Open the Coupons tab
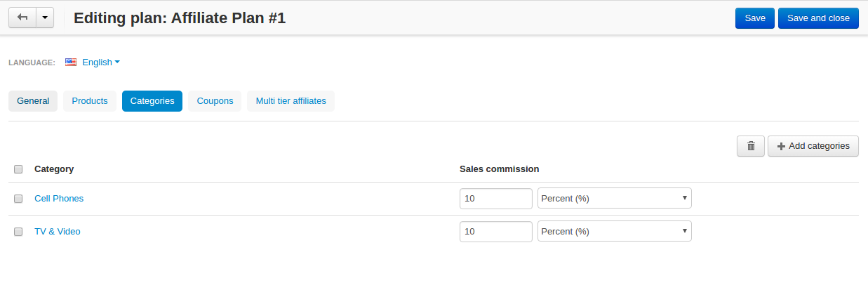The width and height of the screenshot is (868, 297). point(215,101)
